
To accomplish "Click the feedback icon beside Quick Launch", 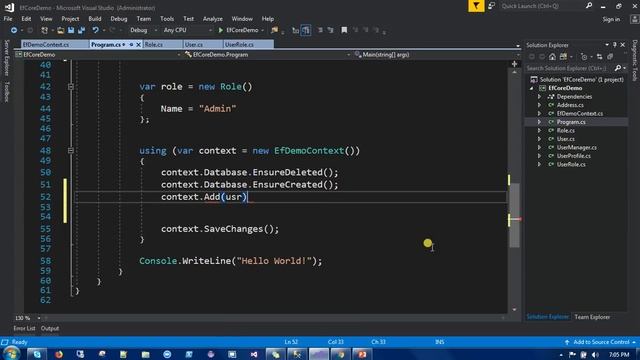I will [491, 6].
